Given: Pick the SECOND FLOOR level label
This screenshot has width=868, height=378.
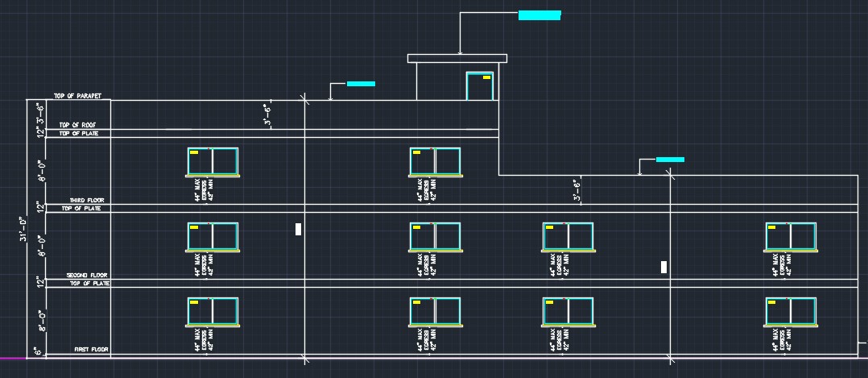Looking at the screenshot, I should coord(88,275).
